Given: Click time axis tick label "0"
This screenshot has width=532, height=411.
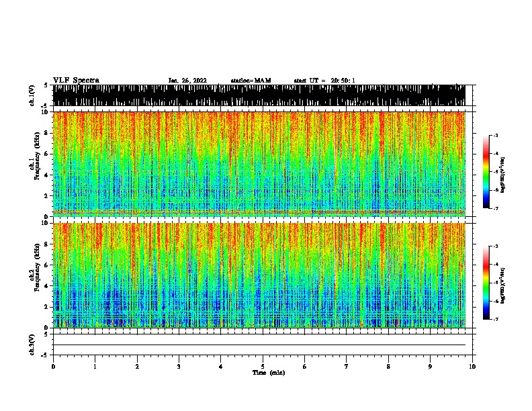Looking at the screenshot, I should click(x=53, y=367).
